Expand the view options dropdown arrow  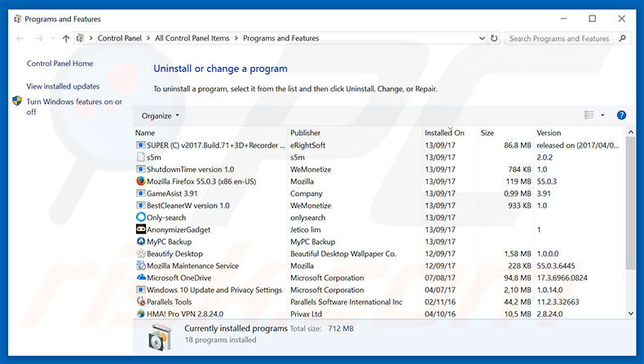tap(603, 116)
